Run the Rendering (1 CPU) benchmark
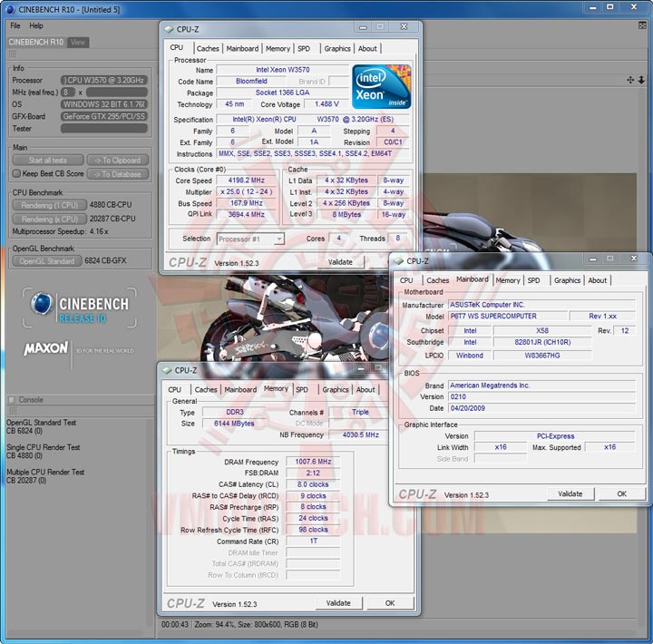The width and height of the screenshot is (653, 644). point(50,205)
